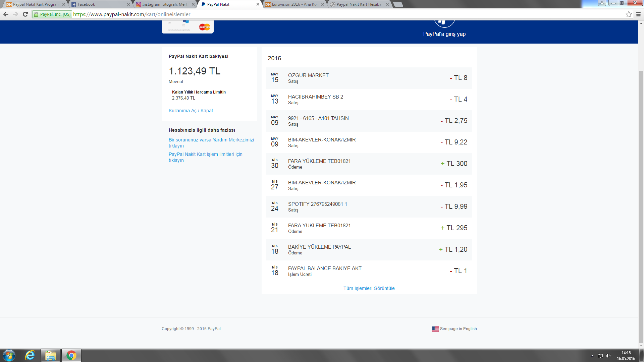Screen dimensions: 644x362
Task: Open Chrome menu hamburger icon
Action: (638, 14)
